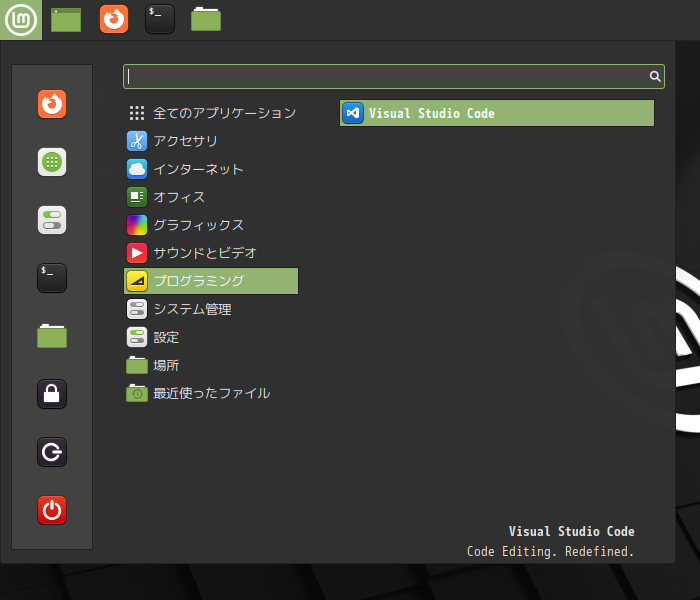Select the 設定 category
This screenshot has height=600, width=700.
(211, 337)
